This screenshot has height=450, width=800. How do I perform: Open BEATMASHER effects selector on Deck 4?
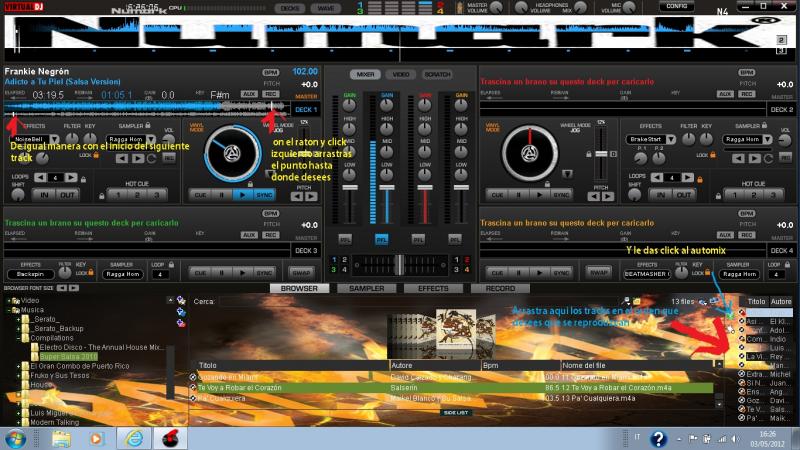click(646, 274)
